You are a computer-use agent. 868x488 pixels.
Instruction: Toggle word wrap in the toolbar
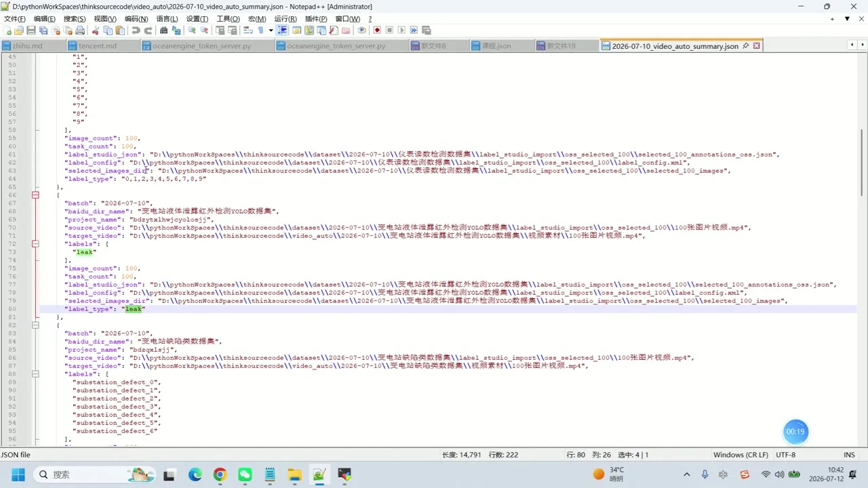tap(248, 30)
